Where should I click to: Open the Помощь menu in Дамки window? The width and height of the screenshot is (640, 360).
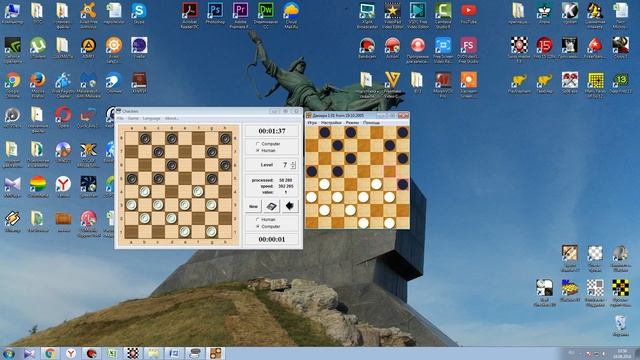(371, 122)
